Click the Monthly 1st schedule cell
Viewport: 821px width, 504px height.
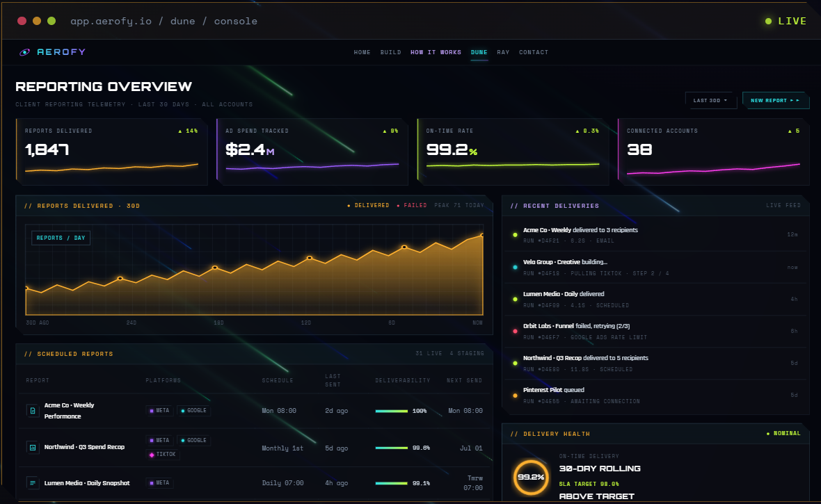[x=282, y=448]
